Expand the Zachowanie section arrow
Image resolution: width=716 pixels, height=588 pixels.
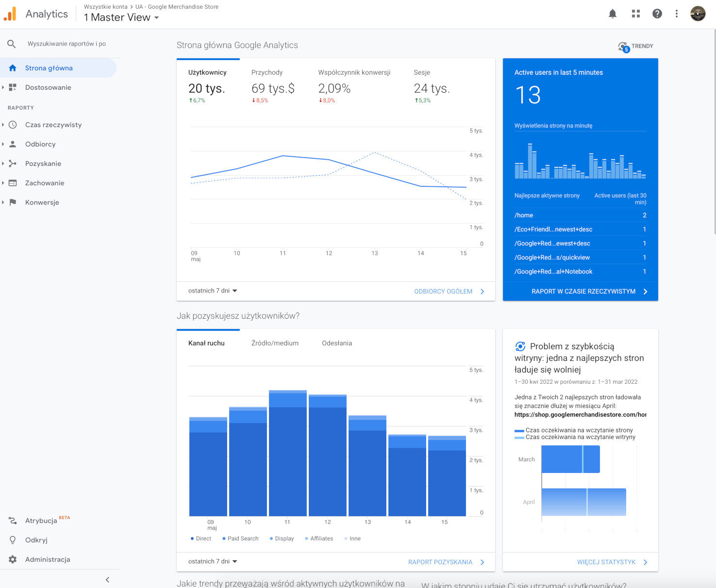tap(3, 183)
